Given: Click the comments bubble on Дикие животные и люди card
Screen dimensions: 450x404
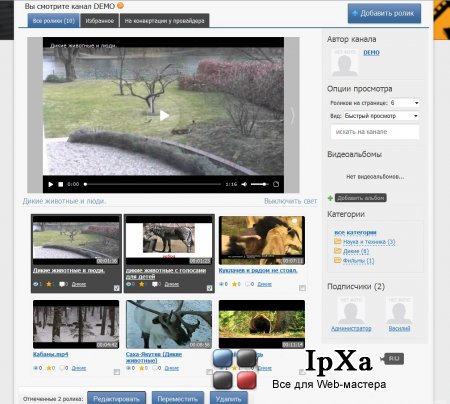Looking at the screenshot, I should (x=62, y=284).
